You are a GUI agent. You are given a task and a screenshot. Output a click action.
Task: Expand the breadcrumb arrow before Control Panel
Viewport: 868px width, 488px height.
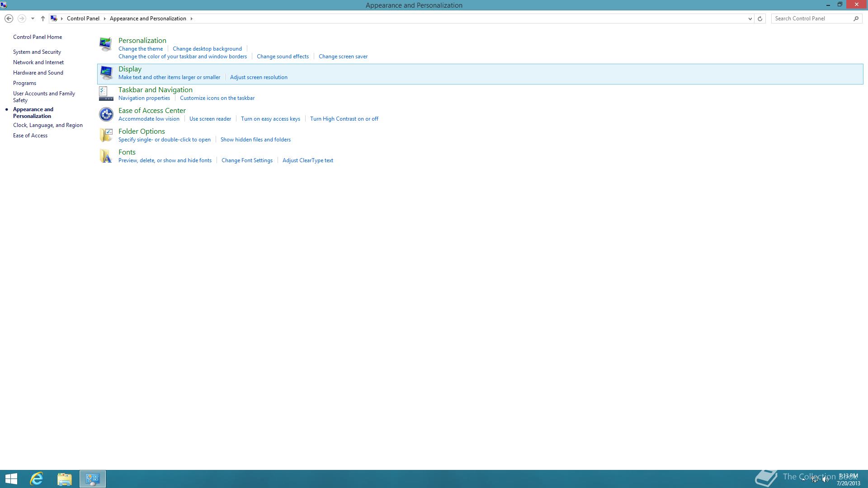pos(62,19)
